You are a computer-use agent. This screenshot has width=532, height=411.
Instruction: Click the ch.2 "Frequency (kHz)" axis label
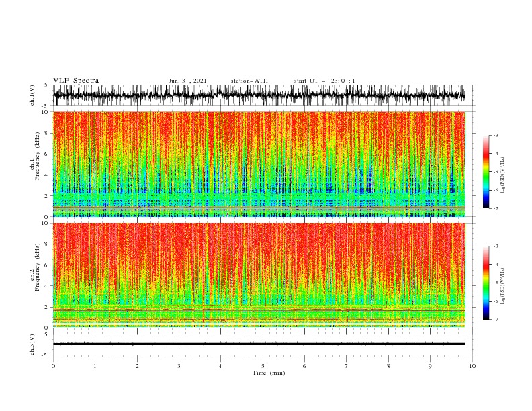point(38,267)
